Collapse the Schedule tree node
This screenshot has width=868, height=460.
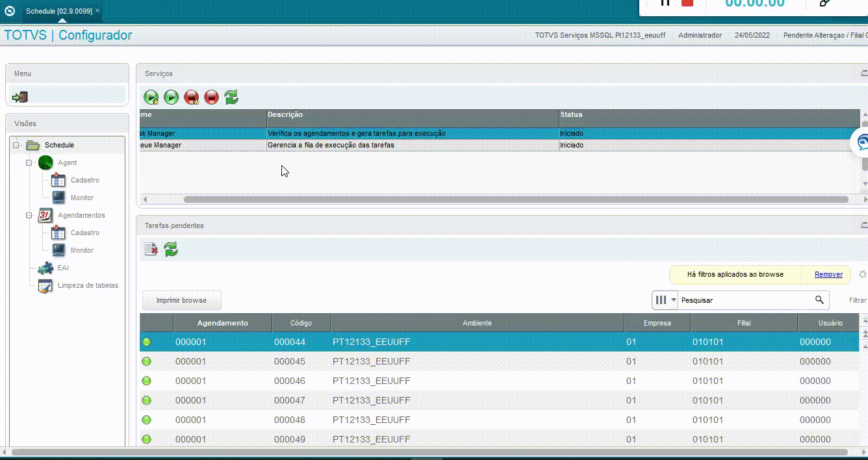(16, 145)
